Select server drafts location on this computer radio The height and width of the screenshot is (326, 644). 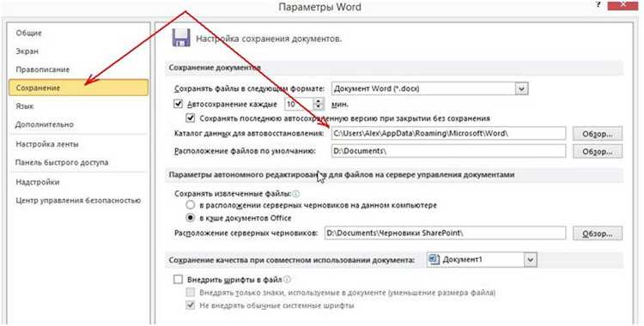click(190, 204)
